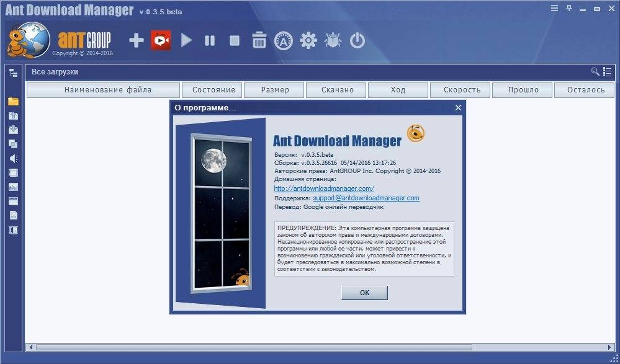Image resolution: width=620 pixels, height=364 pixels.
Task: Add a new download with the plus icon
Action: pos(137,40)
